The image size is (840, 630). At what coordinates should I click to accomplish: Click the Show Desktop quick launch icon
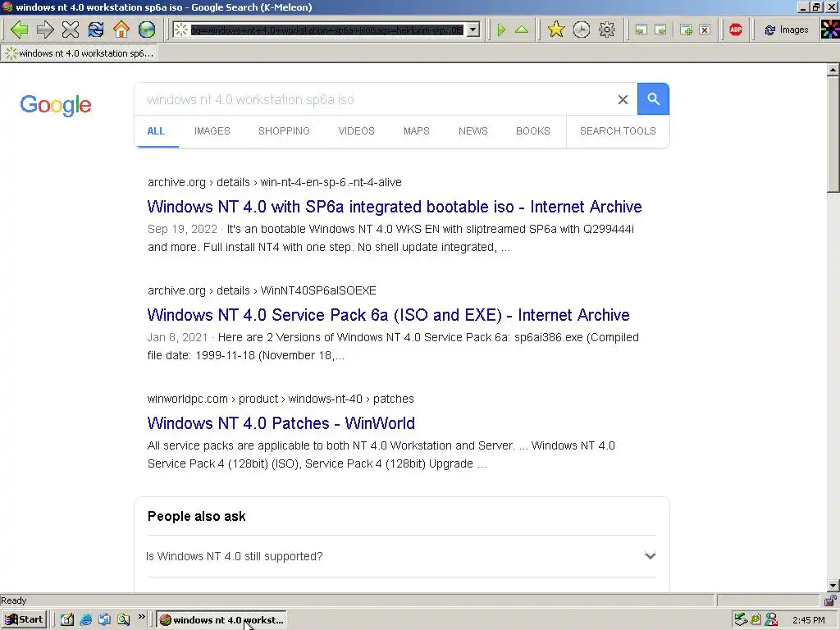(x=67, y=620)
